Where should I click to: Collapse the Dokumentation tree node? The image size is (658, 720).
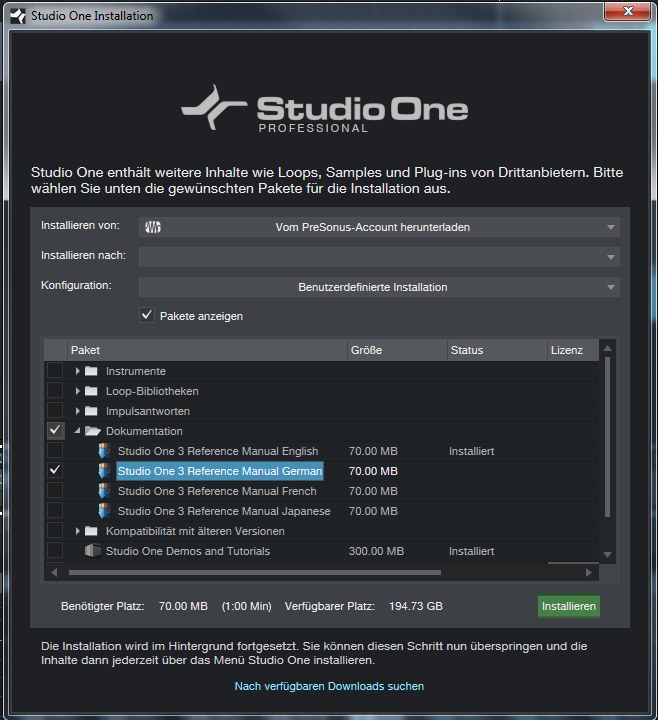(x=77, y=431)
